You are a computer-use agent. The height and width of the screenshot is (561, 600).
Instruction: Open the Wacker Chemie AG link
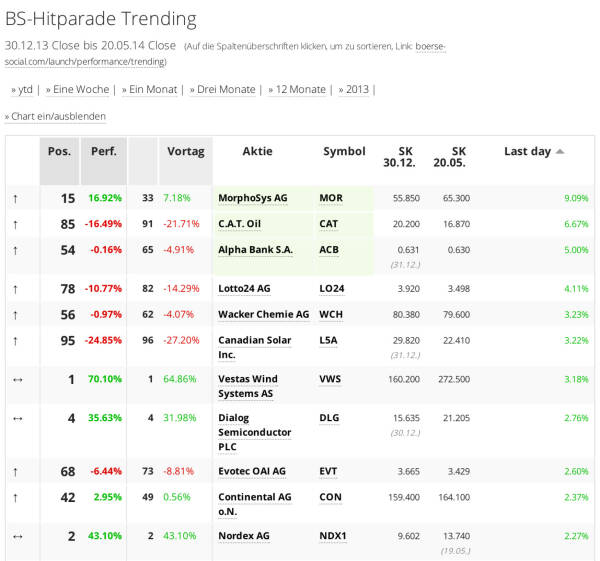(263, 315)
